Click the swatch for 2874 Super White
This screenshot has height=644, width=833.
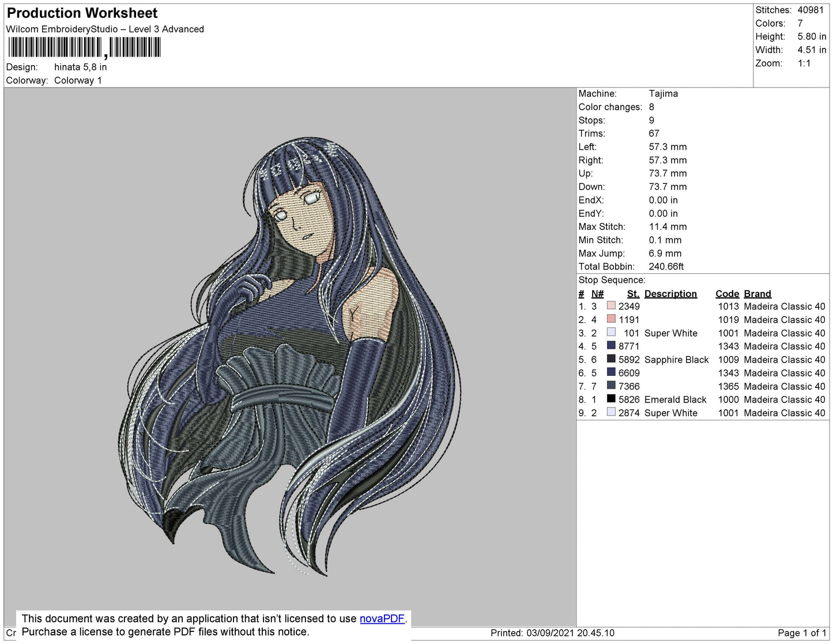click(x=611, y=412)
